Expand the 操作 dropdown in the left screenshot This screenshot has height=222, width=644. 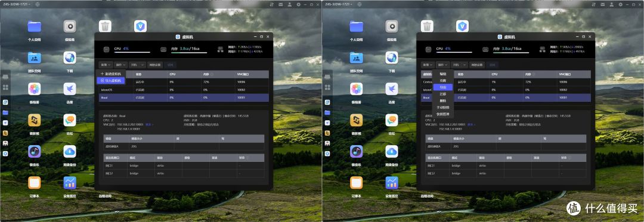pyautogui.click(x=120, y=65)
